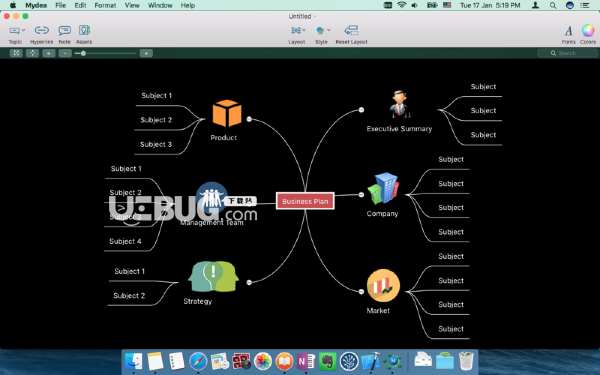Open the Window menu
This screenshot has height=375, width=600.
point(160,5)
